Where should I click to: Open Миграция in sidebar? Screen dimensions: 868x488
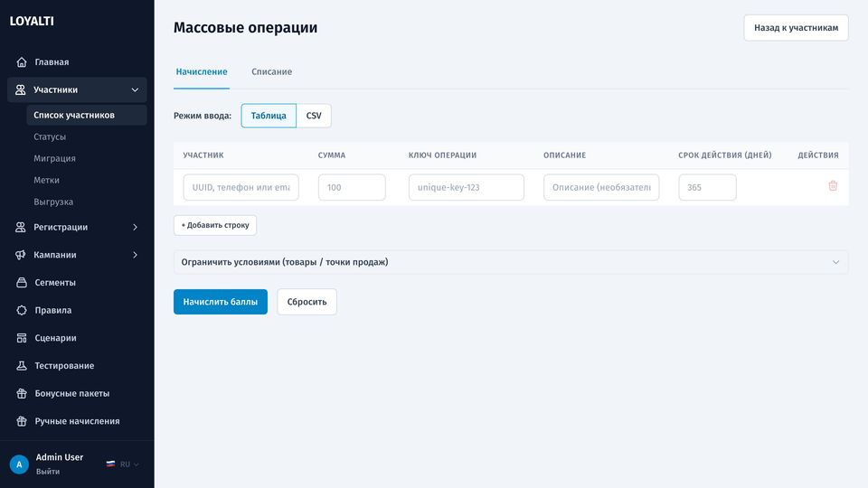click(x=55, y=158)
